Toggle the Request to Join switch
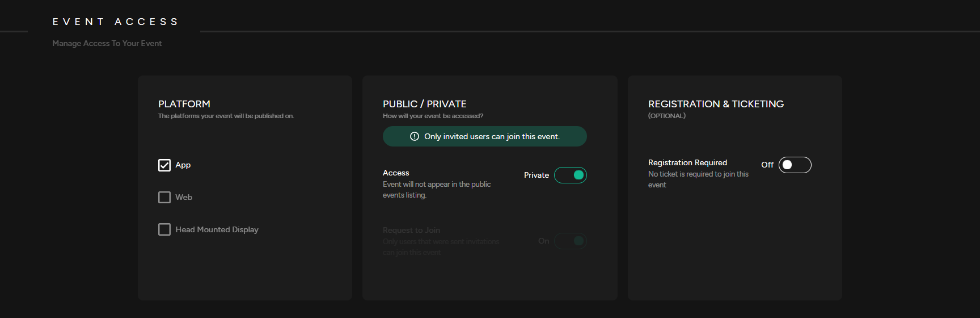This screenshot has height=318, width=980. click(570, 241)
